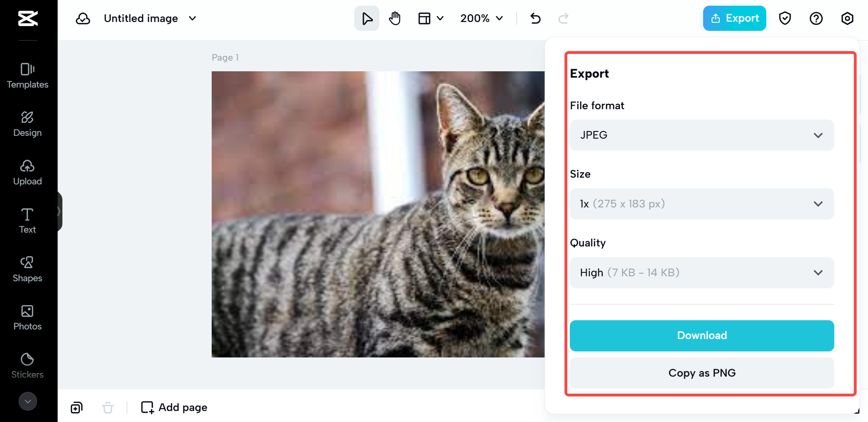The height and width of the screenshot is (422, 868).
Task: Click the duplicate page icon
Action: point(77,407)
